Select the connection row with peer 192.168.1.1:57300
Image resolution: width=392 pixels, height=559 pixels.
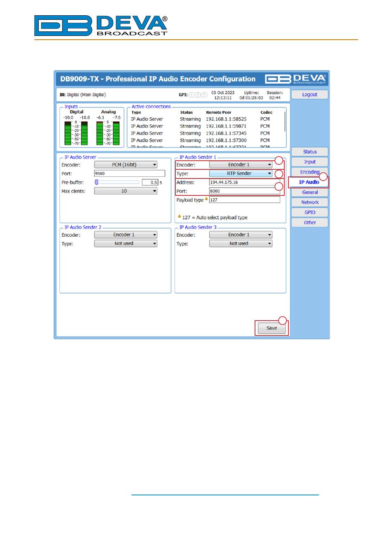pyautogui.click(x=206, y=140)
